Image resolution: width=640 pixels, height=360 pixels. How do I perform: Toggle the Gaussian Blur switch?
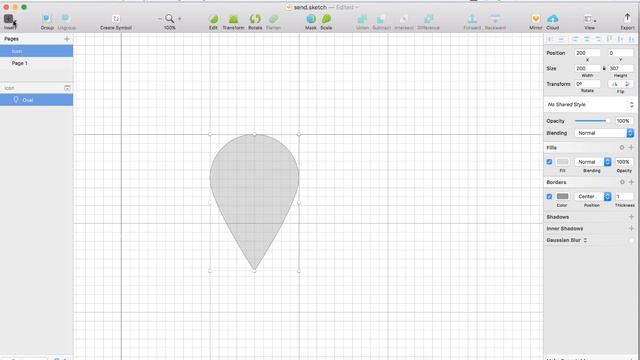pos(631,240)
